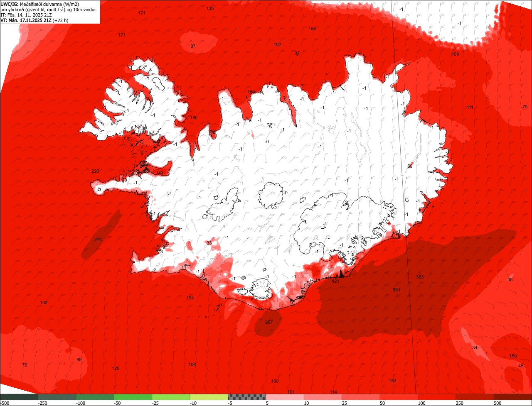Click the map value 48 in the southeast
This screenshot has height=406, width=532.
click(x=510, y=279)
